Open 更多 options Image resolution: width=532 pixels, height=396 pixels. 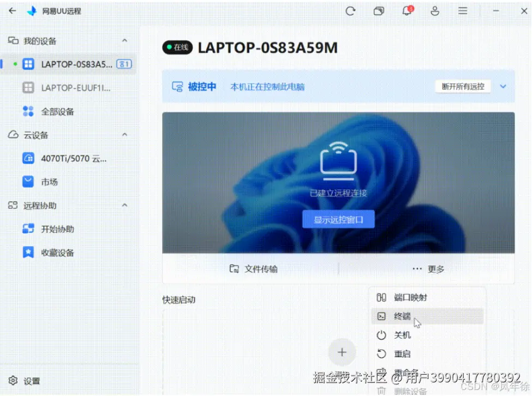pyautogui.click(x=428, y=269)
